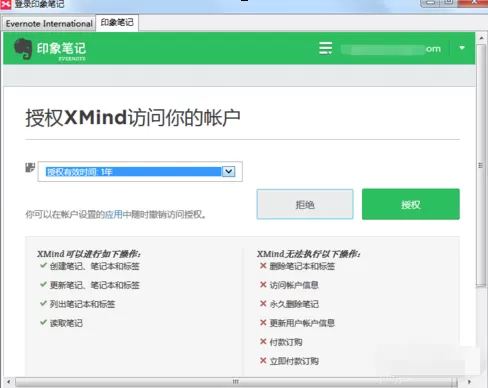Click the text 列出笔记本和标签

pyautogui.click(x=82, y=304)
